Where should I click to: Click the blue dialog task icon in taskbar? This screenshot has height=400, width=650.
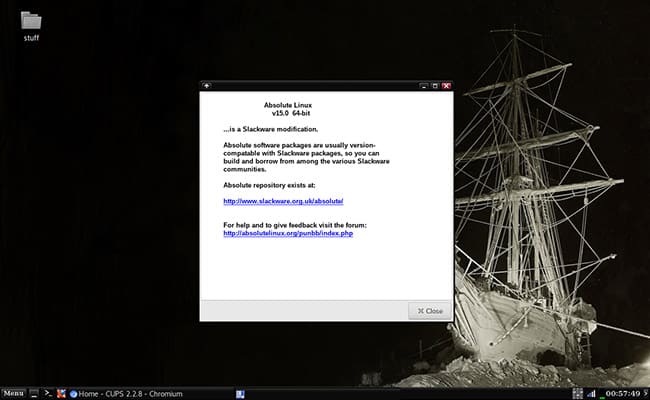point(240,393)
